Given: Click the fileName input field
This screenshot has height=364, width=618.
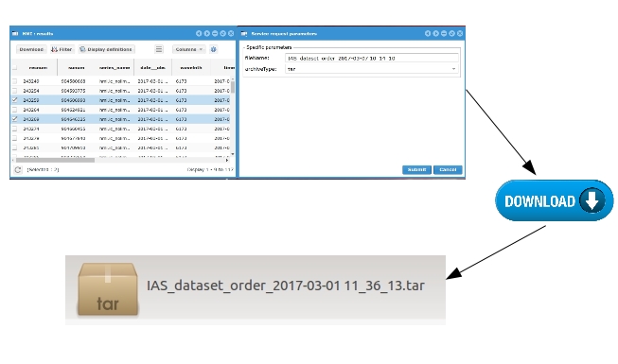Looking at the screenshot, I should [x=372, y=58].
